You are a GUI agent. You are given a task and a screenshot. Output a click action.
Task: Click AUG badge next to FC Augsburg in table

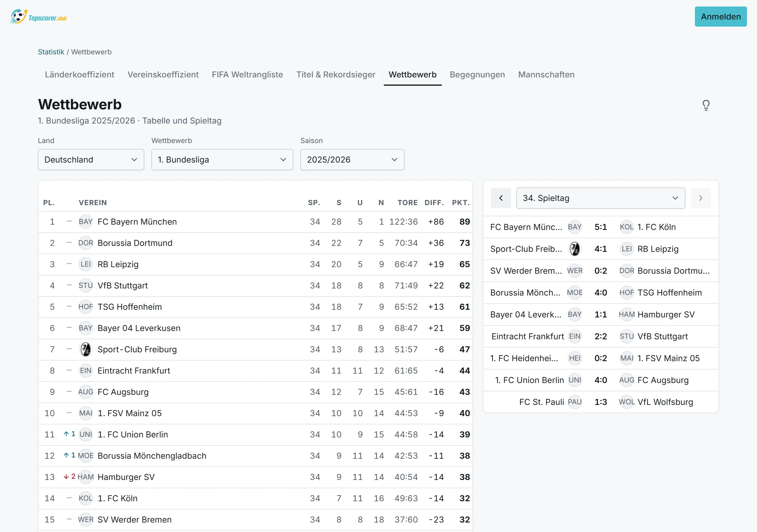[86, 392]
